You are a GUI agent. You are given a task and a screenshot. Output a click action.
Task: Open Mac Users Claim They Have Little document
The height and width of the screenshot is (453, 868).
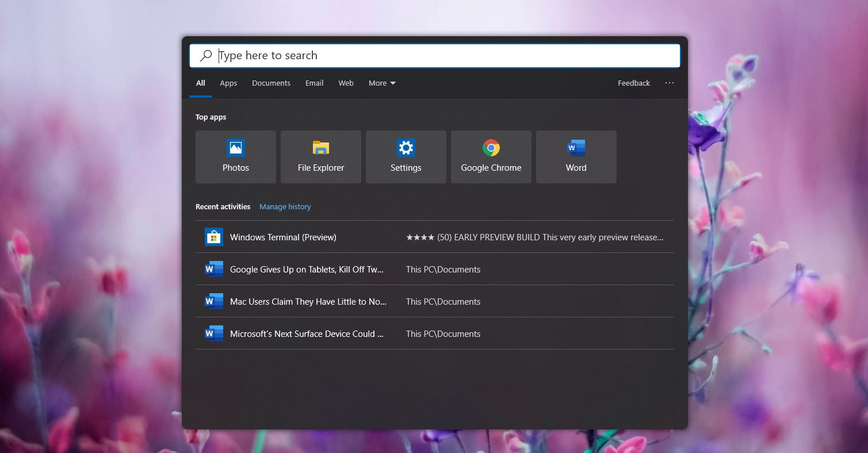[x=435, y=301]
